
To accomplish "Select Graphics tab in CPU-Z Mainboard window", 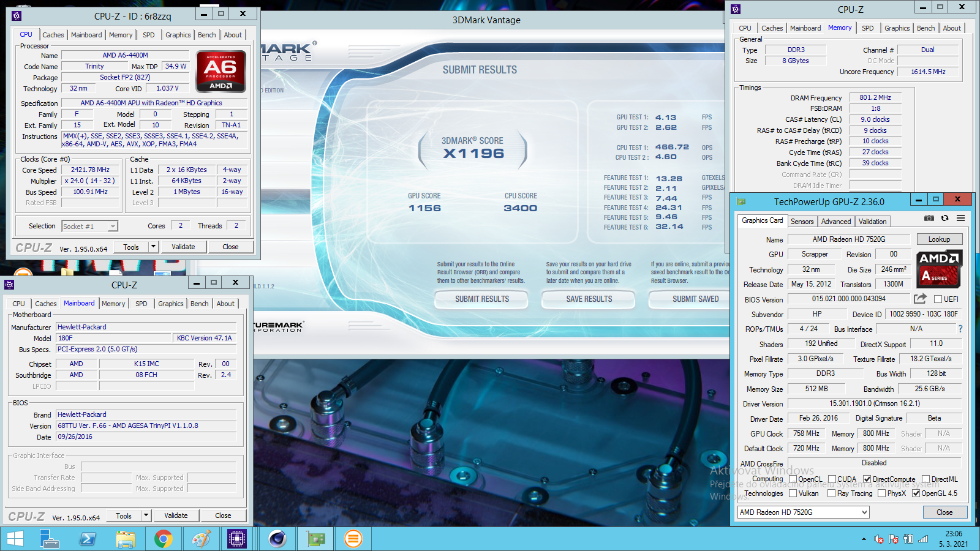I will click(x=170, y=304).
